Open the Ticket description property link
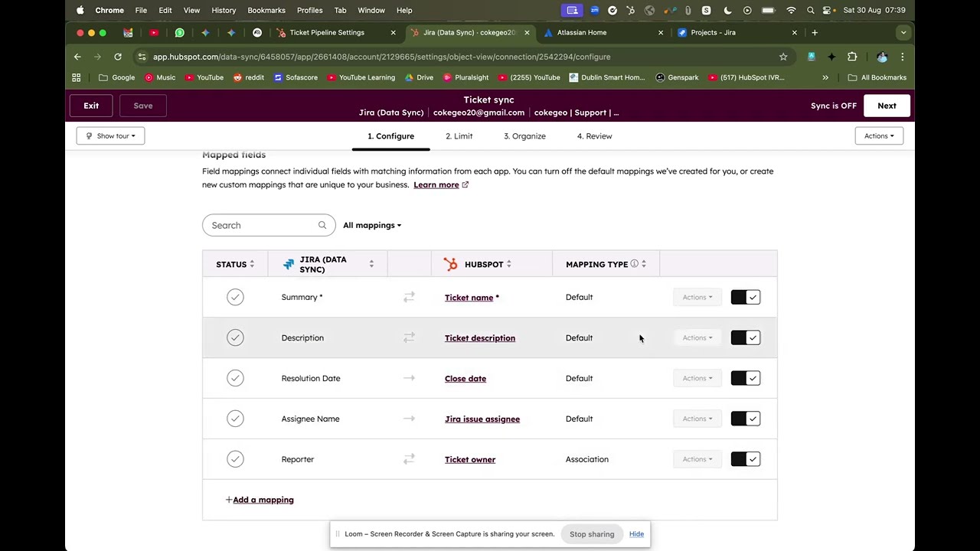980x551 pixels. pos(480,338)
